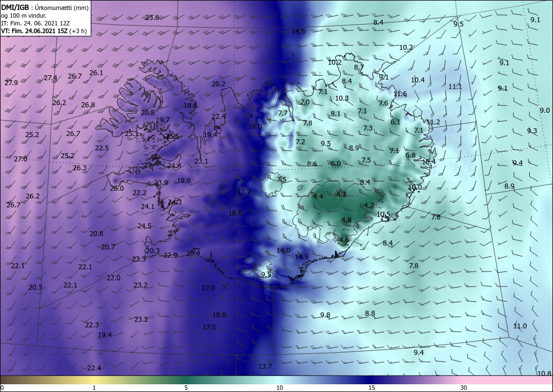Click the value 7.7 on the map

(x=283, y=113)
